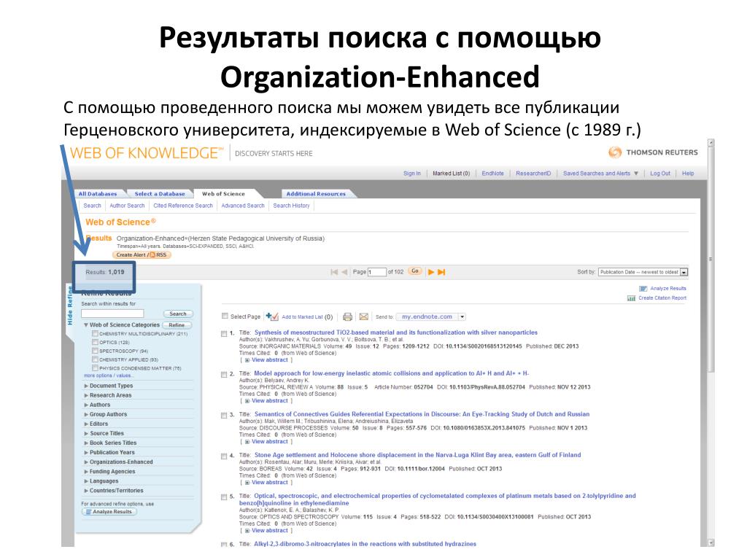Open Author Search sub-tab
The width and height of the screenshot is (747, 560).
point(127,206)
